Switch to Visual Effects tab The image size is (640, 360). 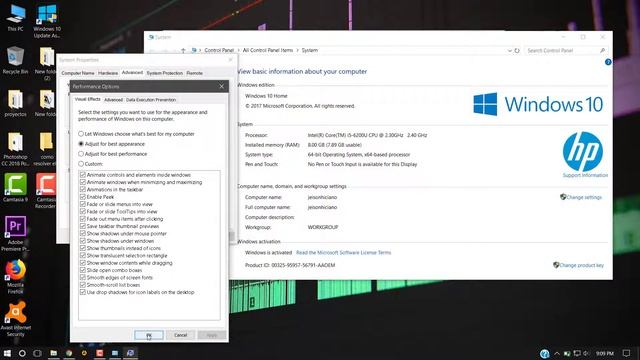[87, 99]
